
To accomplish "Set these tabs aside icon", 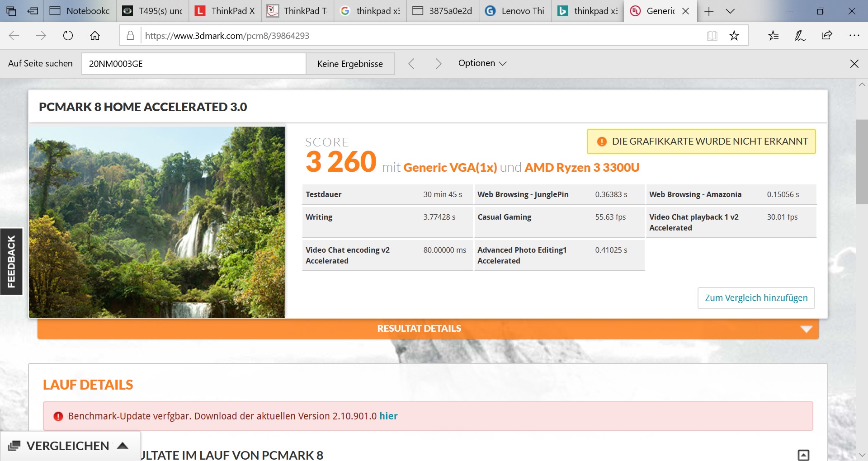I will click(33, 11).
